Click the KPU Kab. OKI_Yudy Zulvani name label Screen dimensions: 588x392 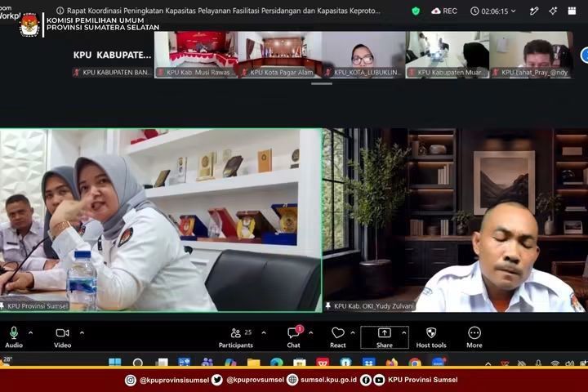tap(373, 306)
